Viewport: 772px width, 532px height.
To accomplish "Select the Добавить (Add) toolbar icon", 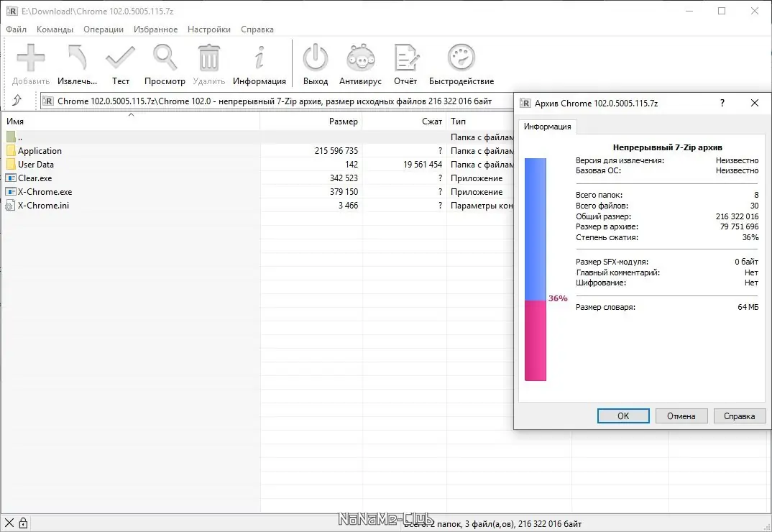I will click(30, 58).
